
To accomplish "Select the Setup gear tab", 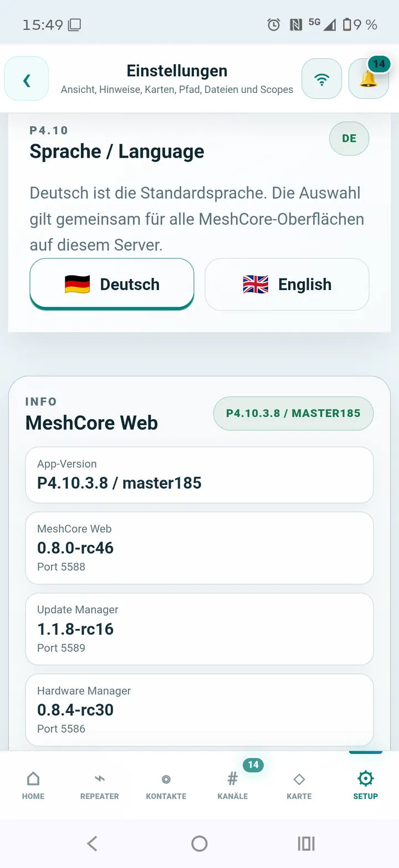I will coord(366,786).
